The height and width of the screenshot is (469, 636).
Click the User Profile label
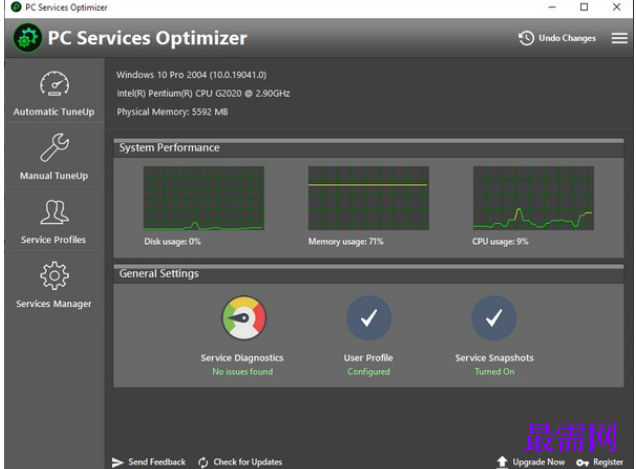(368, 358)
